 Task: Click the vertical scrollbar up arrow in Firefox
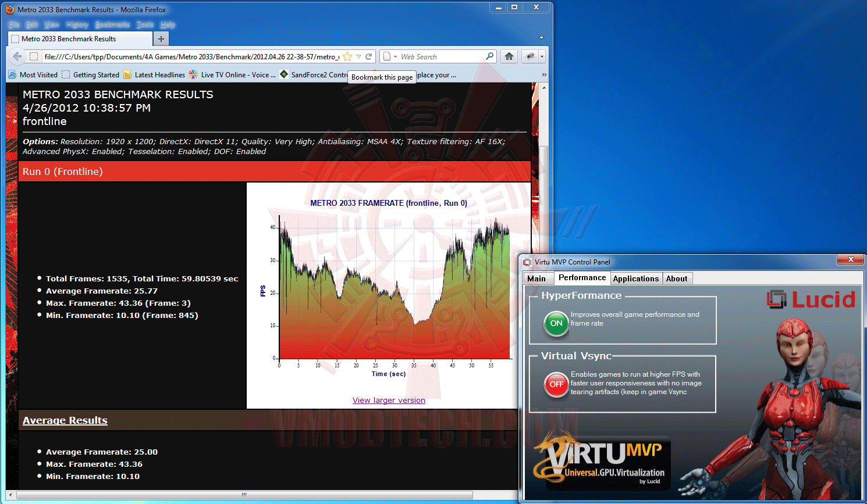pyautogui.click(x=543, y=88)
